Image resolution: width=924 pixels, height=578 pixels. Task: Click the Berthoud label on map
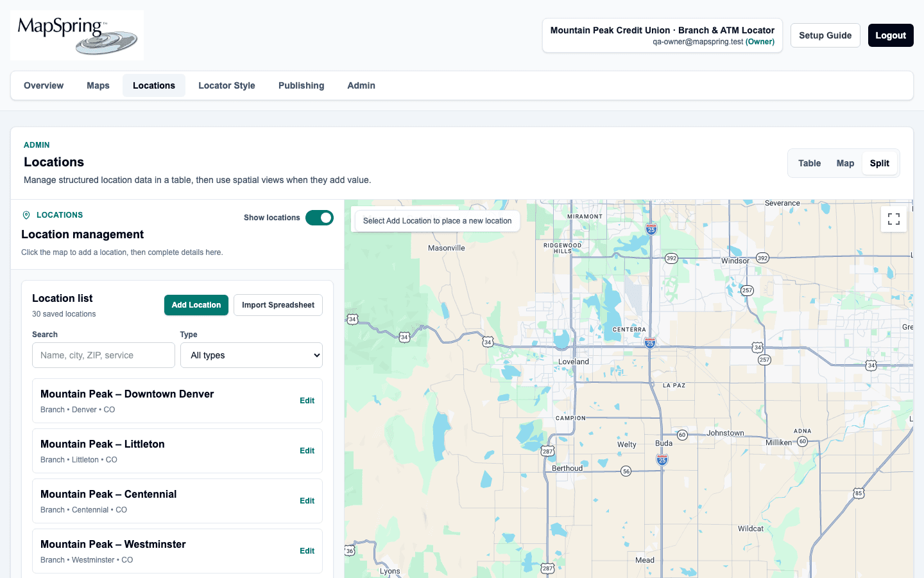click(x=567, y=468)
